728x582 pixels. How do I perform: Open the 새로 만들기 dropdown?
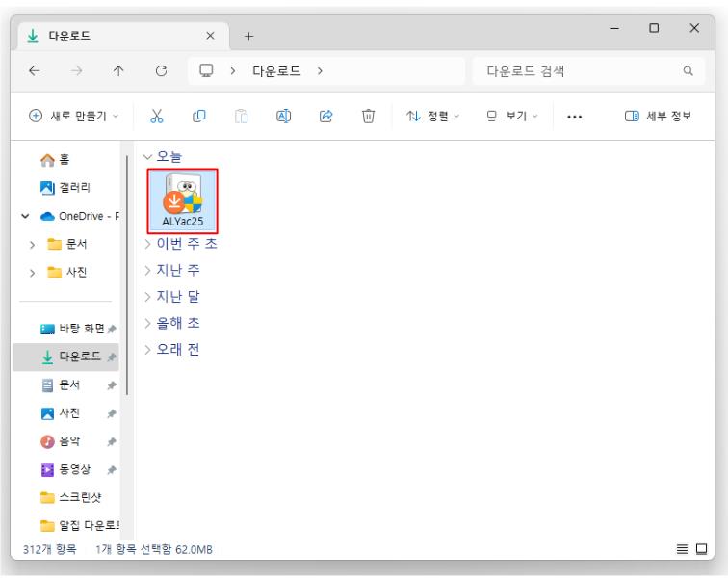coord(74,116)
